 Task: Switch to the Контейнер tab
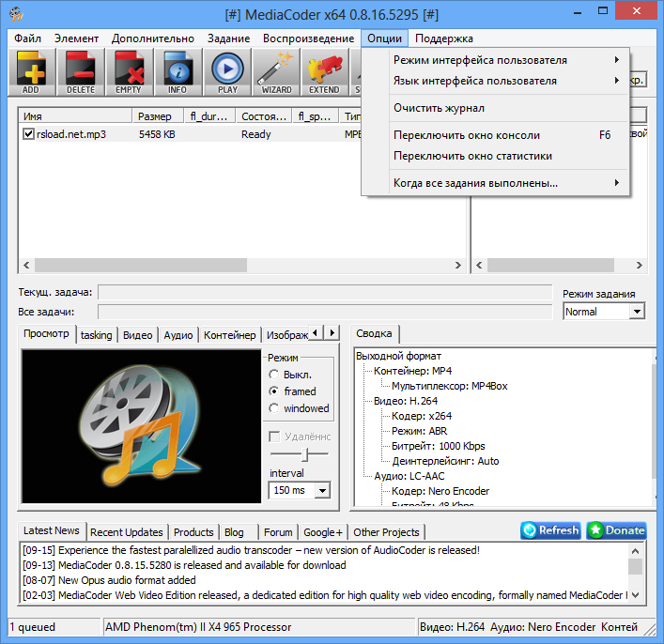[x=229, y=335]
